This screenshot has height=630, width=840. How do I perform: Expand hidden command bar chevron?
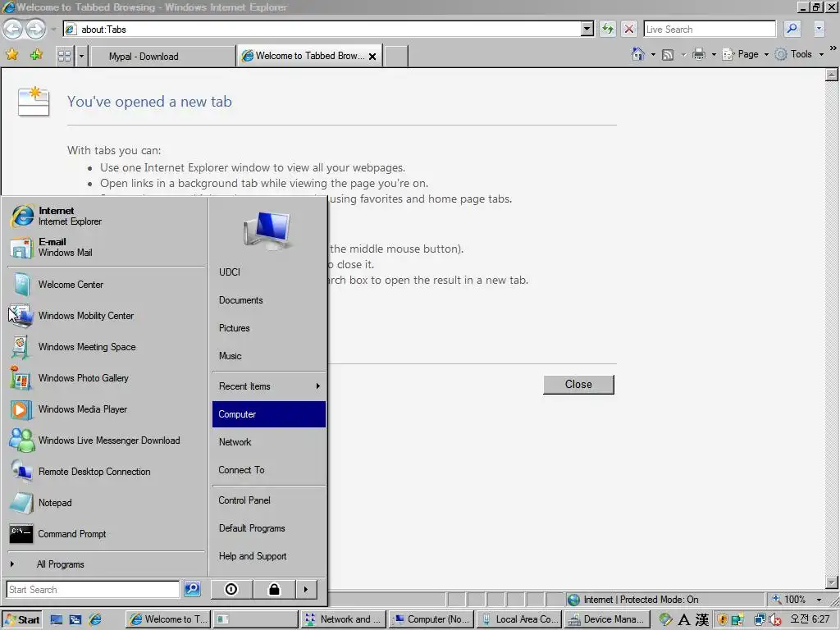pos(833,48)
